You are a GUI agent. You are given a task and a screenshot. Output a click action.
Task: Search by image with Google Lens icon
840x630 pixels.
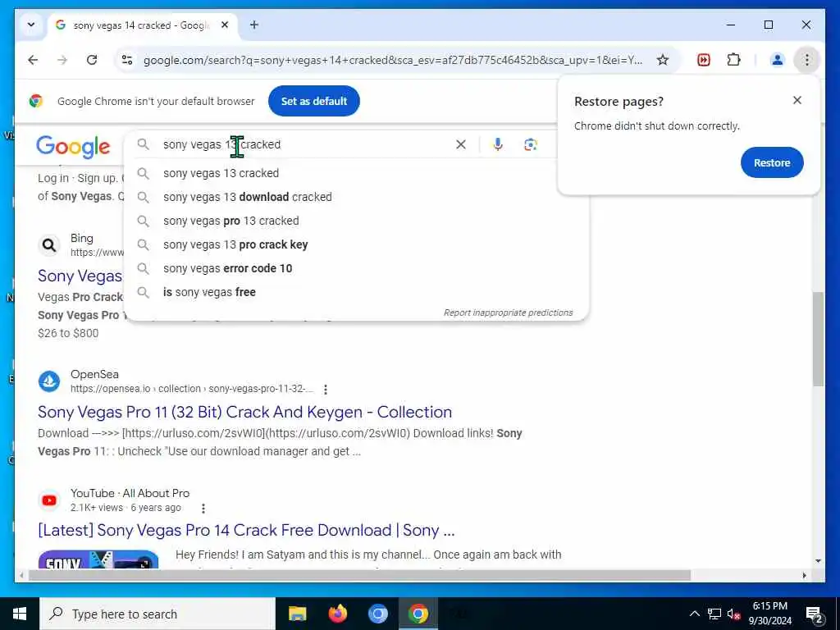click(531, 144)
